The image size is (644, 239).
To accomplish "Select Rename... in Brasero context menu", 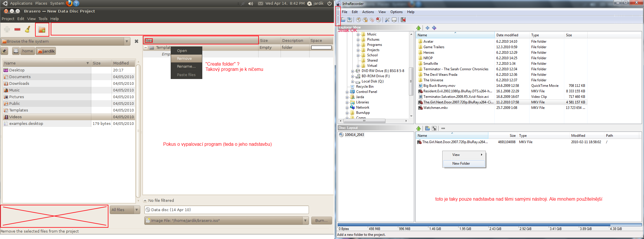I will [x=186, y=67].
